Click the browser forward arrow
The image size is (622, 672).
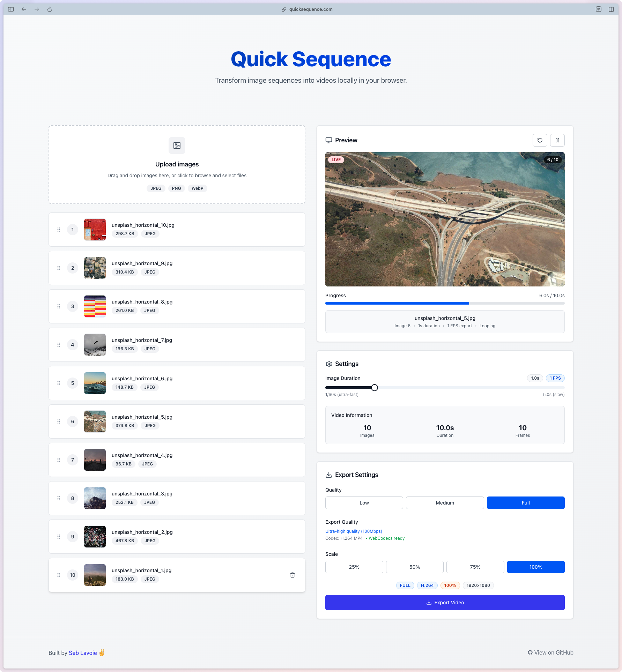point(37,9)
